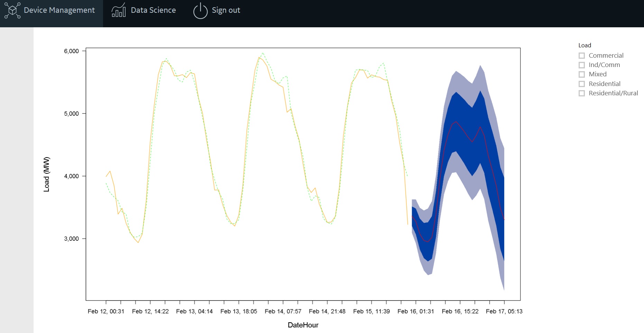
Task: Select the Residential/Rural load checkbox
Action: (582, 93)
